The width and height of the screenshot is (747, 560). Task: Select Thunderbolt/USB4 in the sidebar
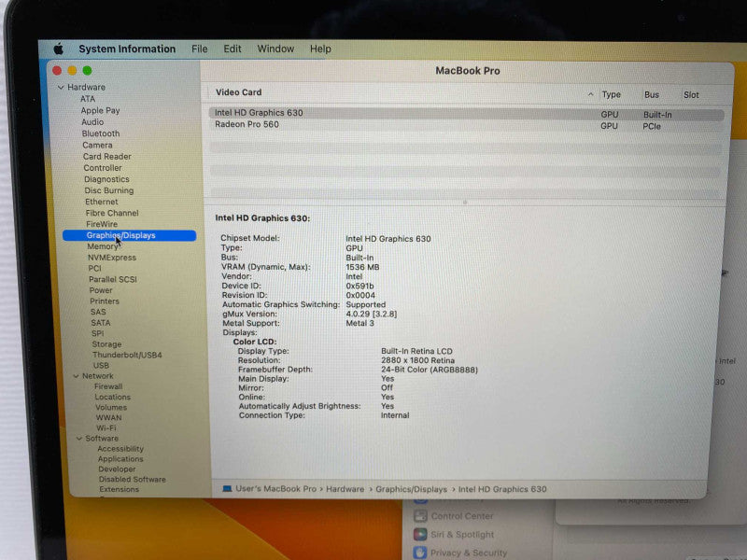tap(127, 356)
